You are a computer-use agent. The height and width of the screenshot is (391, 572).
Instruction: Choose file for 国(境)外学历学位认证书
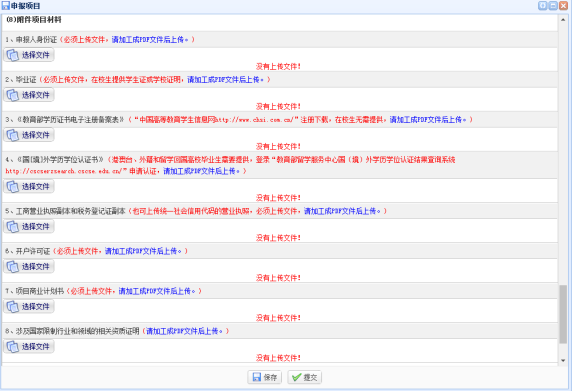pyautogui.click(x=29, y=187)
